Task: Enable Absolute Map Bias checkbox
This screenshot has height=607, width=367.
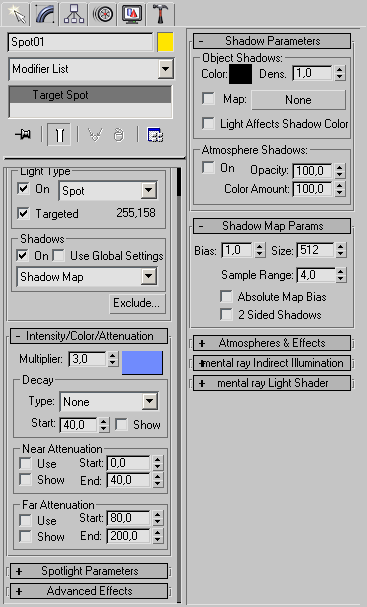Action: (226, 297)
